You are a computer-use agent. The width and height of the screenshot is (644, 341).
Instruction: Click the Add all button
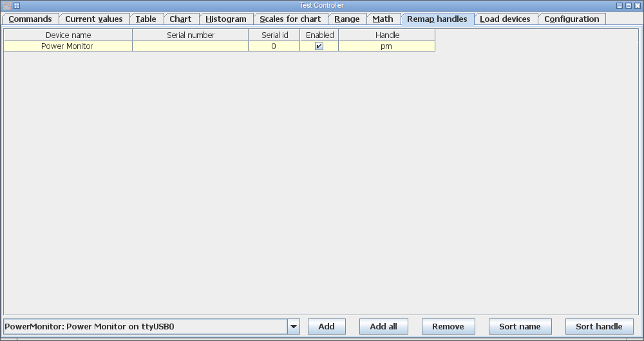tap(384, 327)
